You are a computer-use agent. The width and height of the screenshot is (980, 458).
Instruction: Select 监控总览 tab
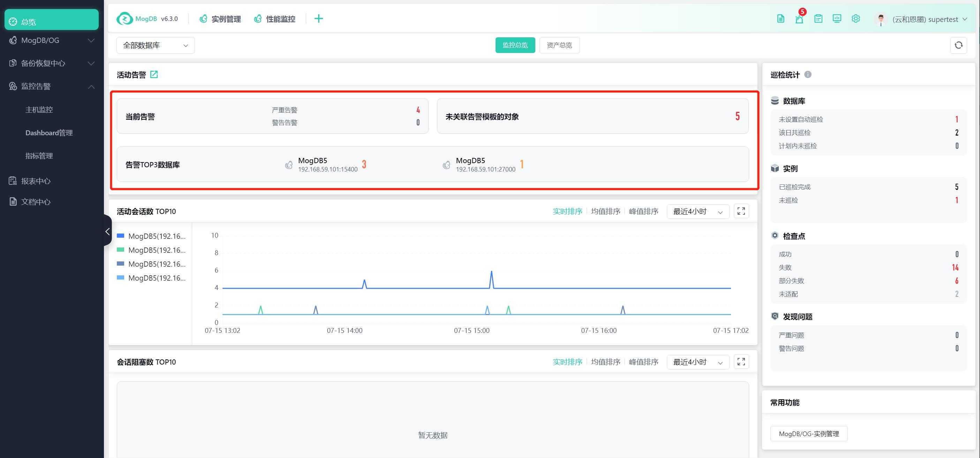(x=515, y=45)
